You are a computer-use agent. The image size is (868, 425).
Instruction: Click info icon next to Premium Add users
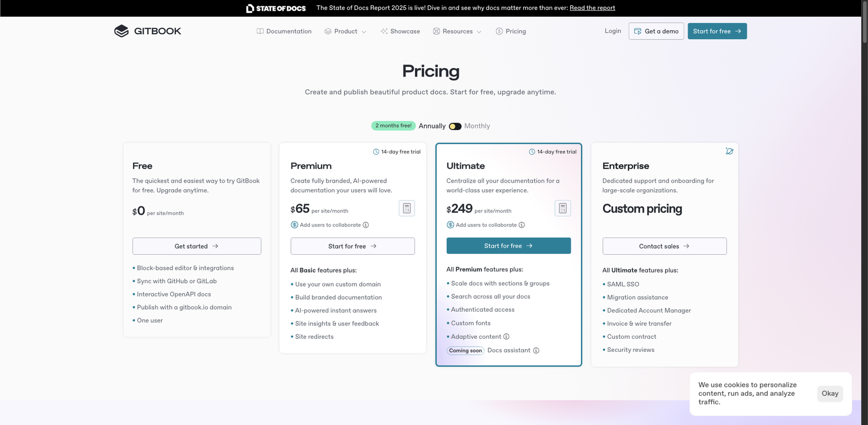(x=366, y=225)
